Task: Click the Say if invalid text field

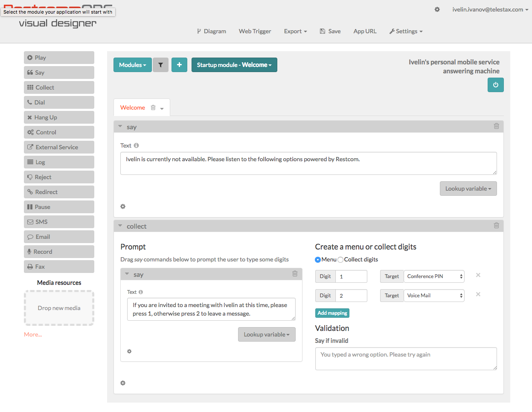Action: (x=406, y=358)
